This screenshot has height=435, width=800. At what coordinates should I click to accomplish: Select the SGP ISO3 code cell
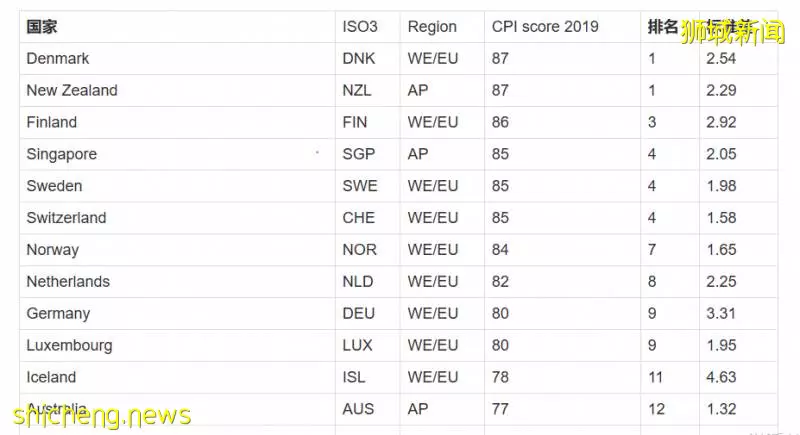(x=367, y=154)
